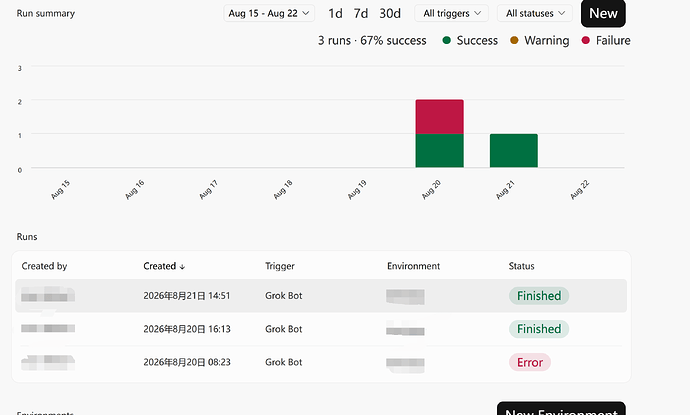Select the 30d time range
The image size is (690, 415).
point(390,13)
